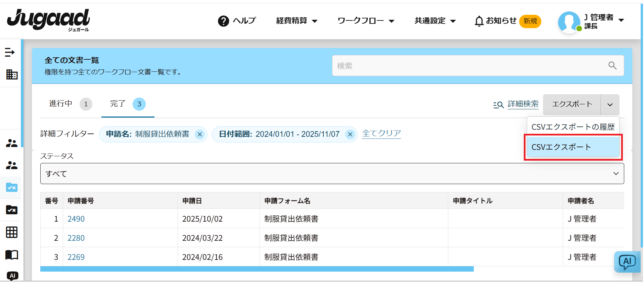Switch to the 進行中 tab
Screen dimensions: 644x282
coord(61,104)
